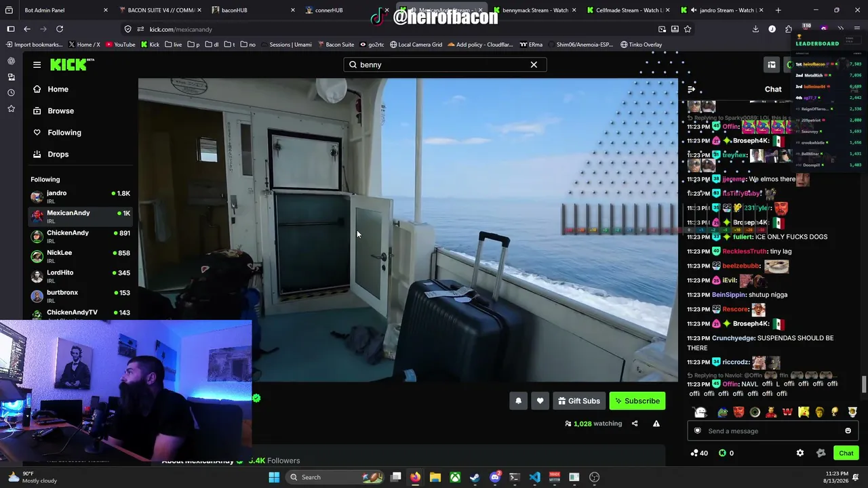Open NickLee's channel from Following list
Screen dimensions: 868x488
pos(80,256)
